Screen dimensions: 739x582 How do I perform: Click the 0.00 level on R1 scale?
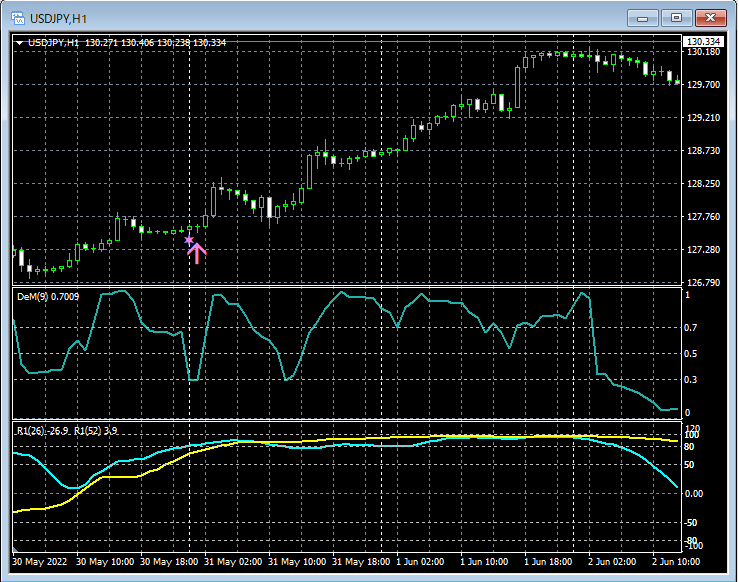(693, 494)
